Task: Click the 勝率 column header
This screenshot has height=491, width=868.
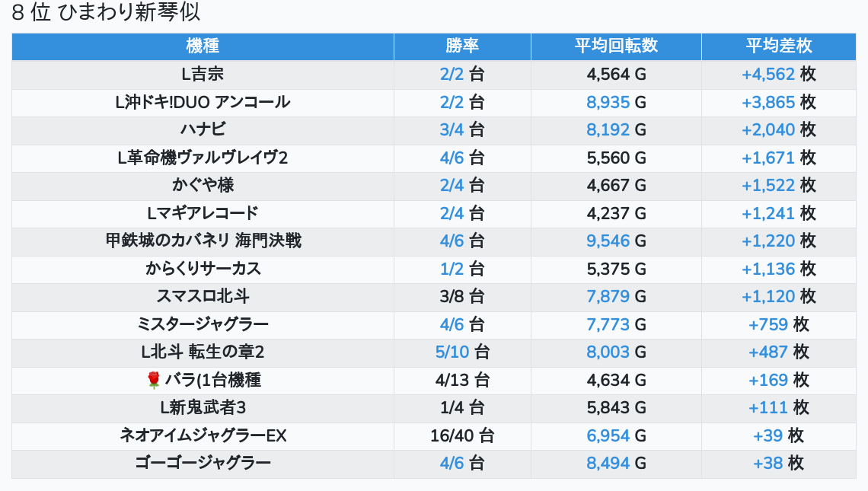Action: [x=462, y=46]
